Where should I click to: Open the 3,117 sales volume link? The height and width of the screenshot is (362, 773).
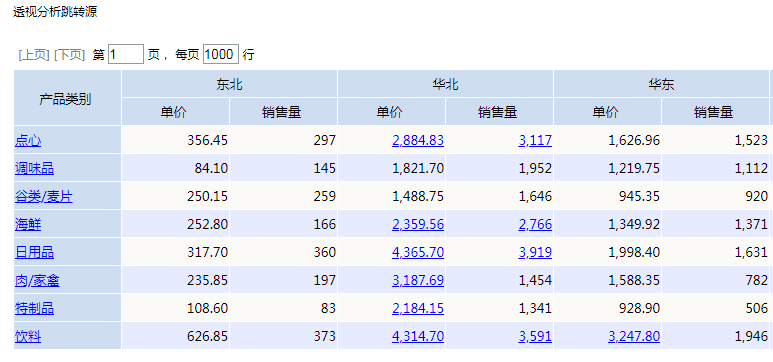click(x=535, y=141)
